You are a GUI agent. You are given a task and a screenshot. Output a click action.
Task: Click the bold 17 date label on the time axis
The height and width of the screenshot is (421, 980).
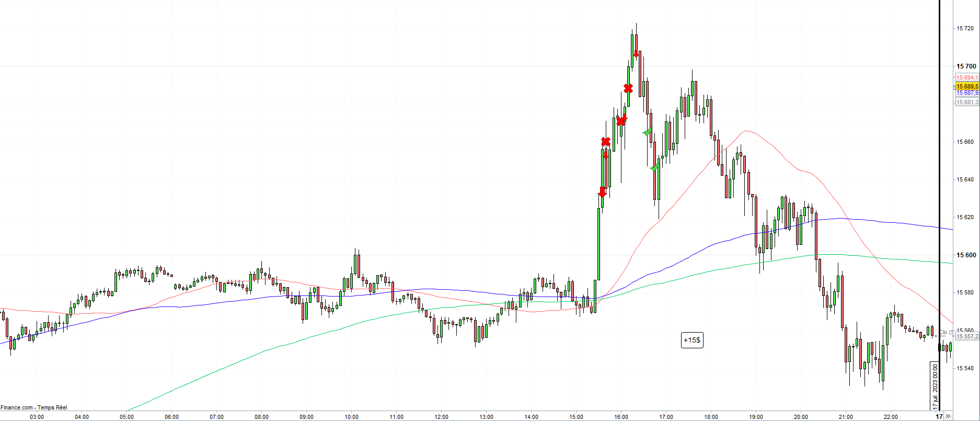(x=939, y=417)
